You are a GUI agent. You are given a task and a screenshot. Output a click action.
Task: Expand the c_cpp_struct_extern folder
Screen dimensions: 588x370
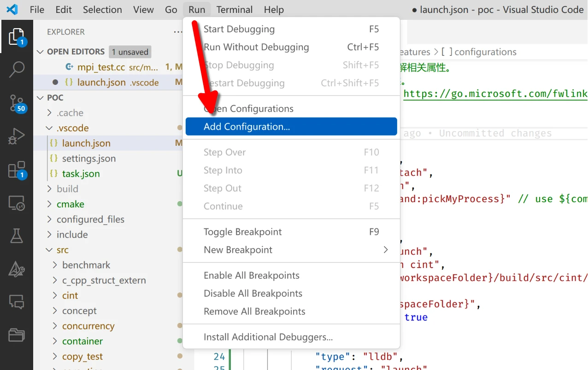click(x=55, y=280)
